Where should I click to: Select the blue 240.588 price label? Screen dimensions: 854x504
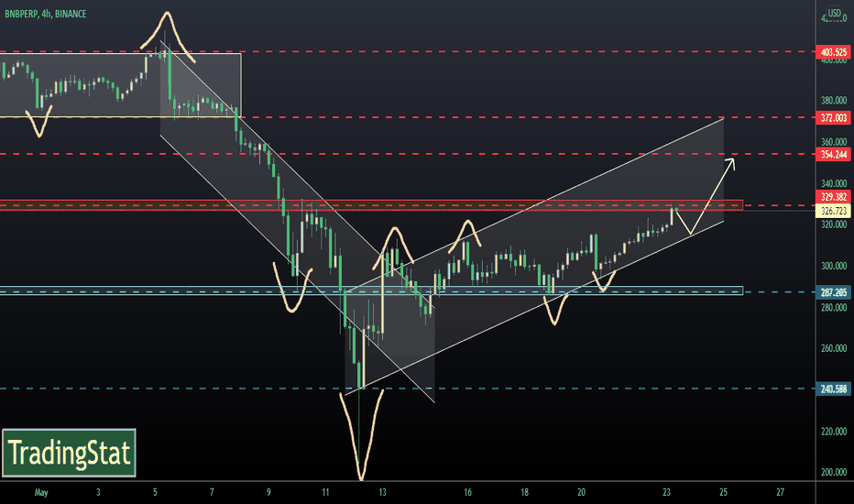tap(833, 389)
